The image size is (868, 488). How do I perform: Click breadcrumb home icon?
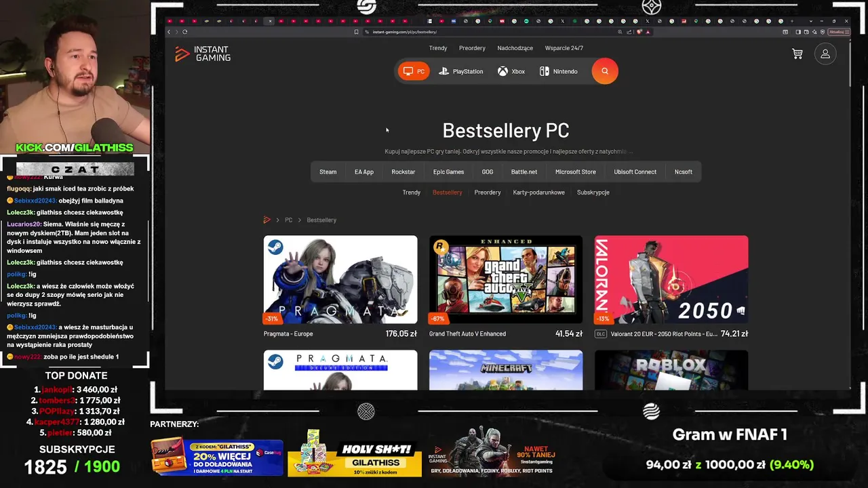point(267,220)
